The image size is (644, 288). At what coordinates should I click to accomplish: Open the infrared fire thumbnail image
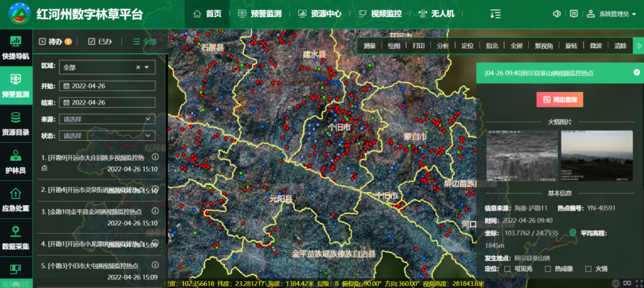(x=522, y=156)
